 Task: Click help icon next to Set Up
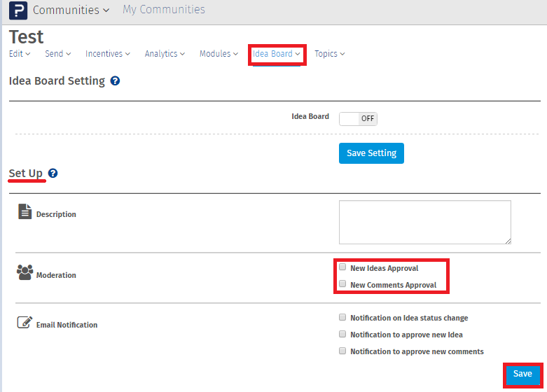point(53,173)
